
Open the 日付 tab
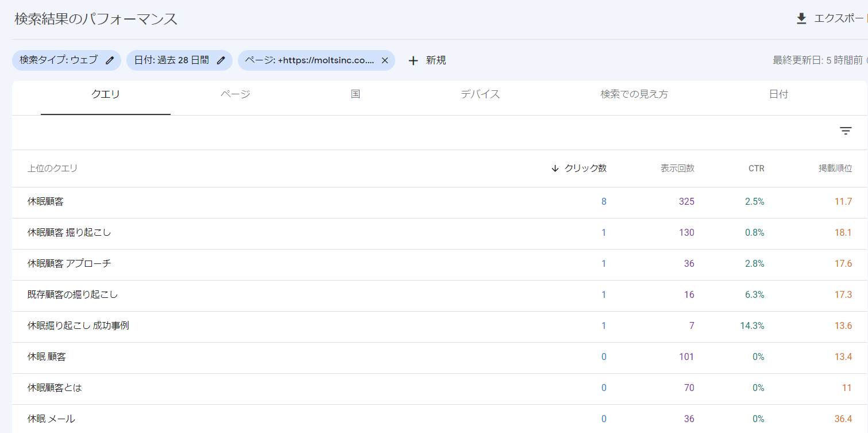click(778, 94)
